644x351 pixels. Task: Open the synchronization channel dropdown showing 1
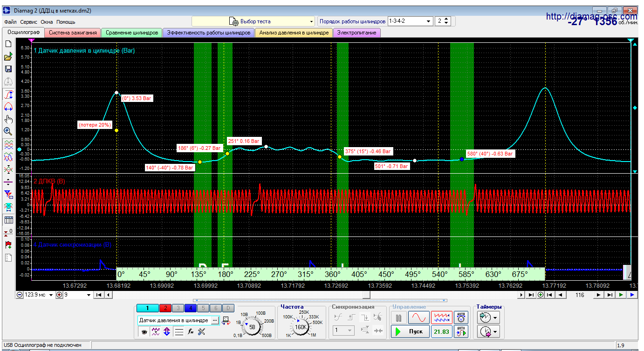pyautogui.click(x=343, y=331)
